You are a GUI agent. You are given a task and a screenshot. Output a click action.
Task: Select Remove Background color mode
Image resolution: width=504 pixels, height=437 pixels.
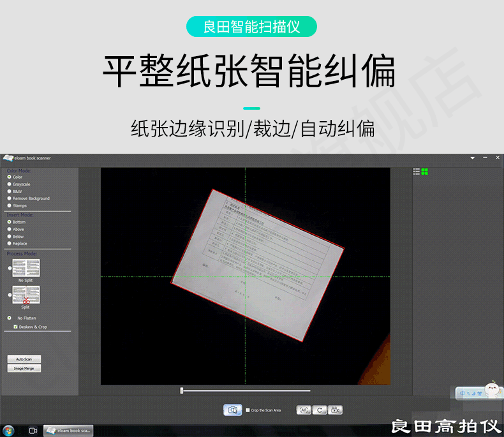9,198
